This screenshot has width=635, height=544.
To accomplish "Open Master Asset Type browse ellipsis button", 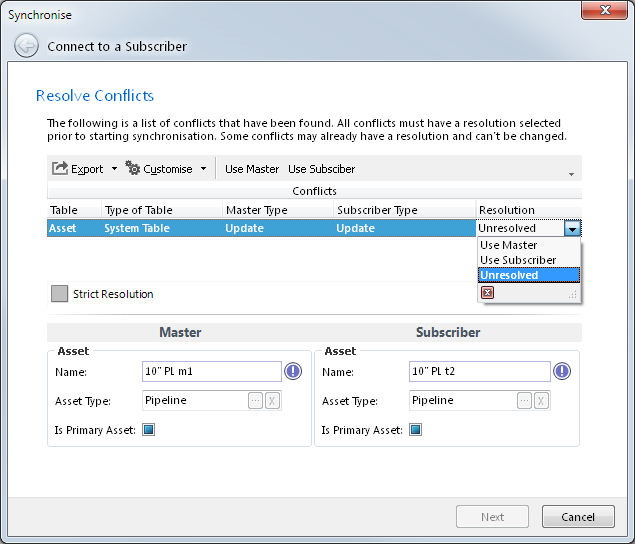I will click(256, 400).
